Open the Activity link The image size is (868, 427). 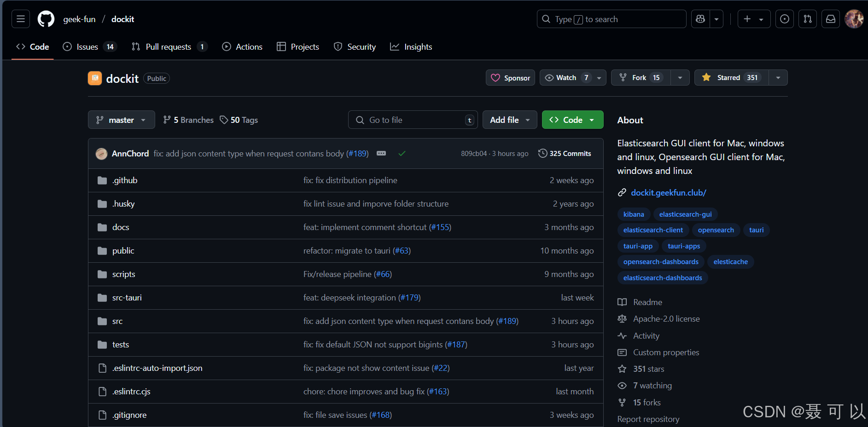[646, 336]
